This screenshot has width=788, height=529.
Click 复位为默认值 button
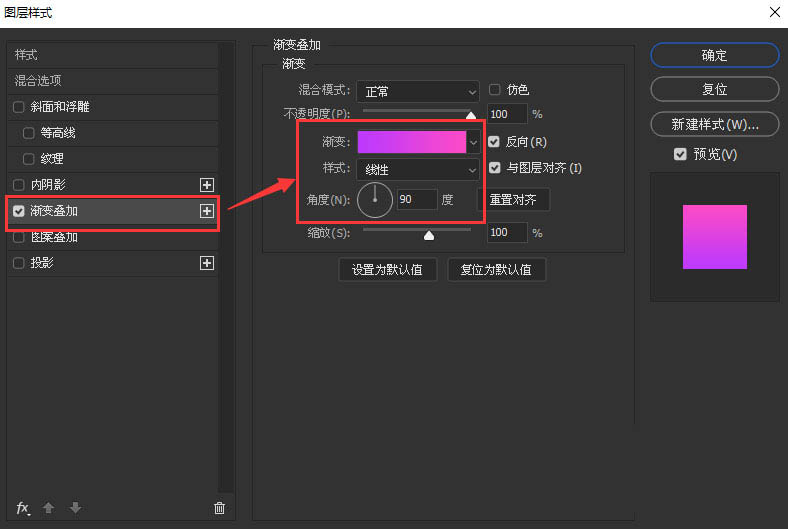496,270
